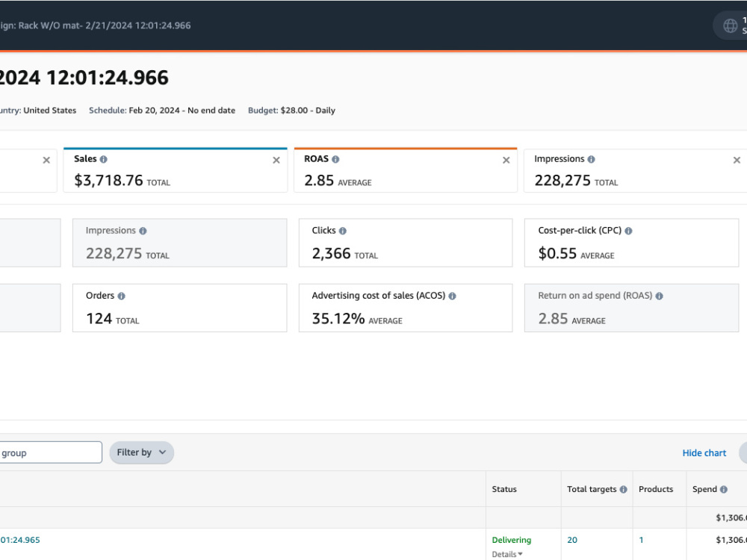Click the 124 orders value
Image resolution: width=747 pixels, height=560 pixels.
99,319
